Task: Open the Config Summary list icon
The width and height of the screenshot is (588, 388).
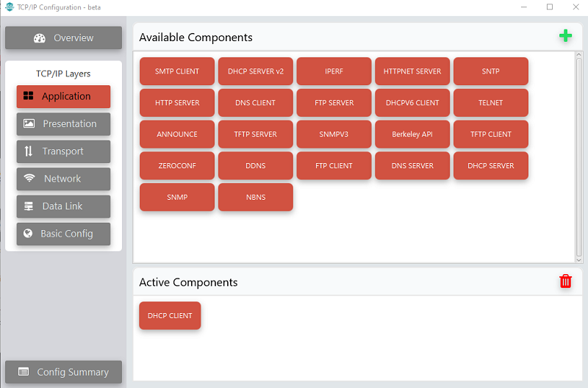Action: pos(24,372)
